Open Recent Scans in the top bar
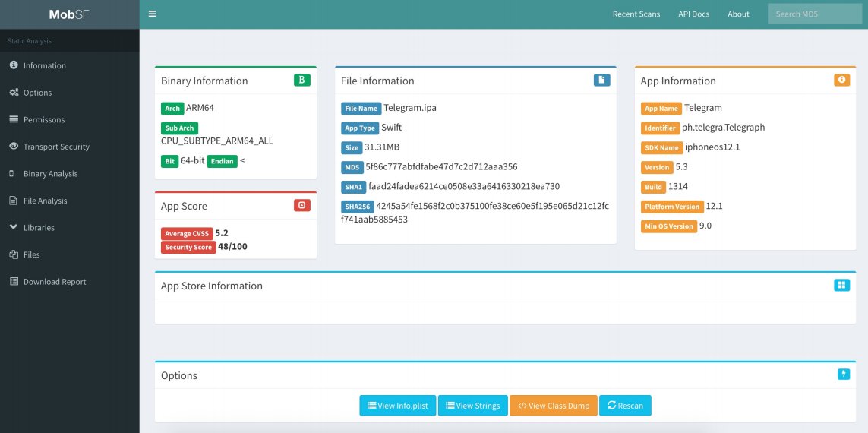The width and height of the screenshot is (868, 433). 636,14
